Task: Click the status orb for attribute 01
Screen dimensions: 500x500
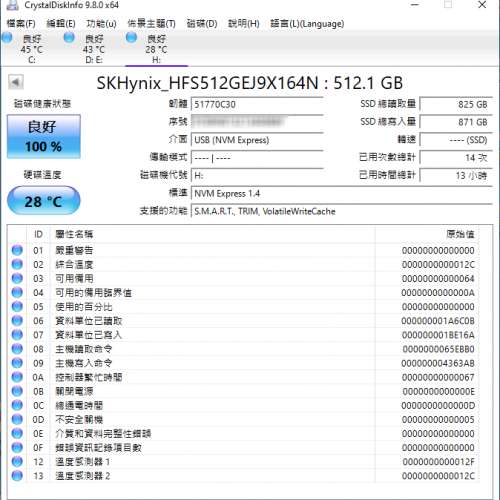Action: coord(17,250)
